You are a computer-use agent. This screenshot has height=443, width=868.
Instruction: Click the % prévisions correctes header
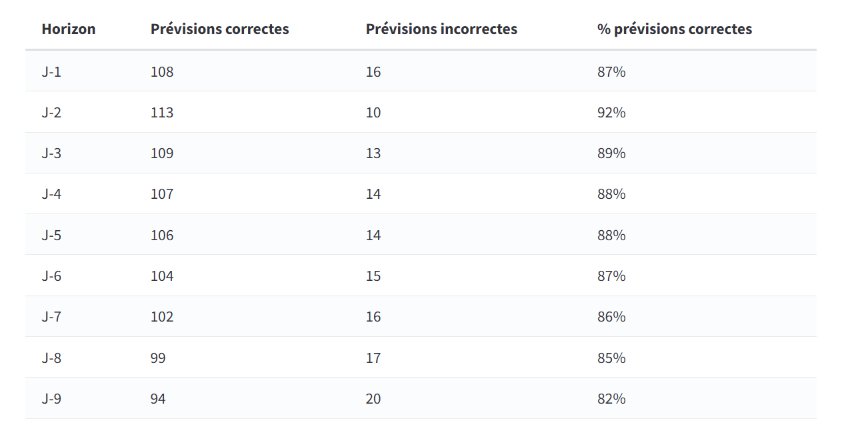(674, 29)
